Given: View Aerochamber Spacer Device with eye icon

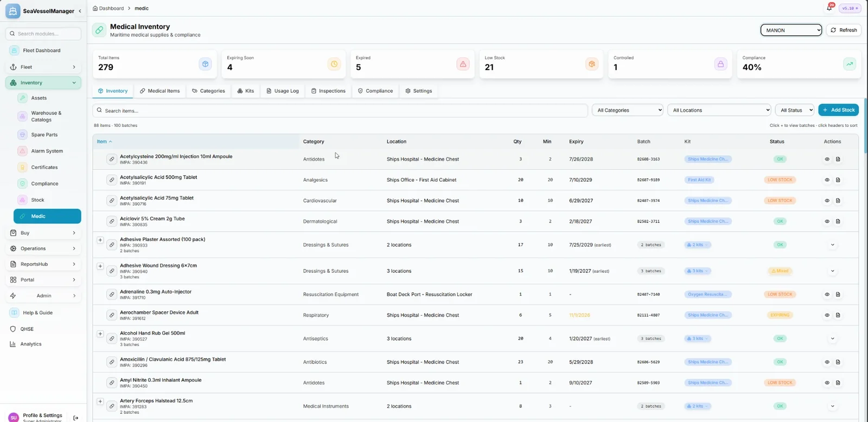Looking at the screenshot, I should [x=827, y=315].
